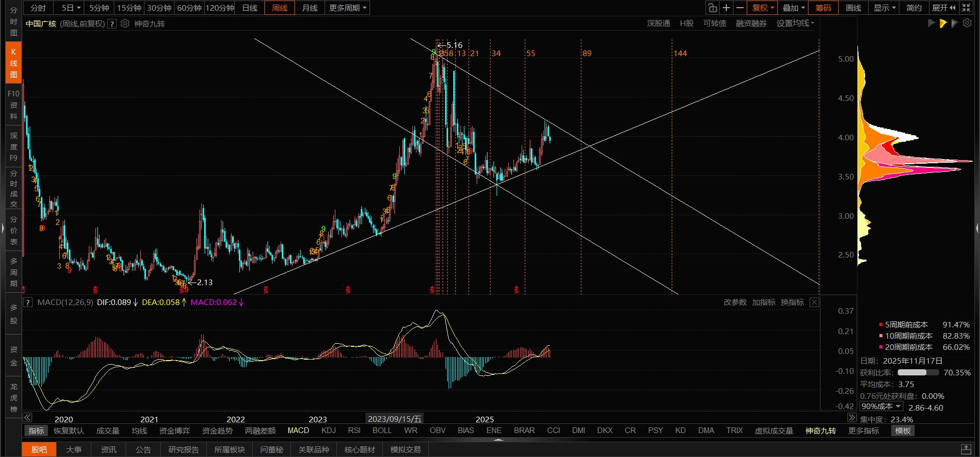The image size is (980, 457).
Task: Click the 深股通 tag link
Action: coord(658,23)
